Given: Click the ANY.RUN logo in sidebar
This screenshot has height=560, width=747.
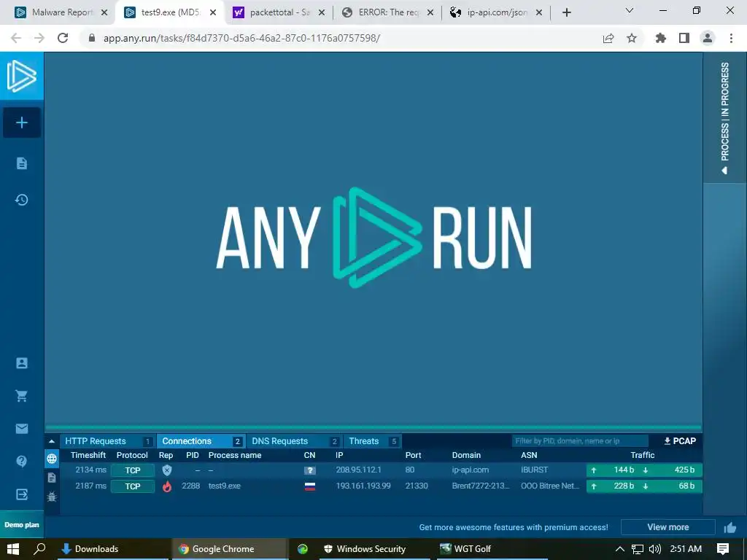Looking at the screenshot, I should pyautogui.click(x=21, y=76).
